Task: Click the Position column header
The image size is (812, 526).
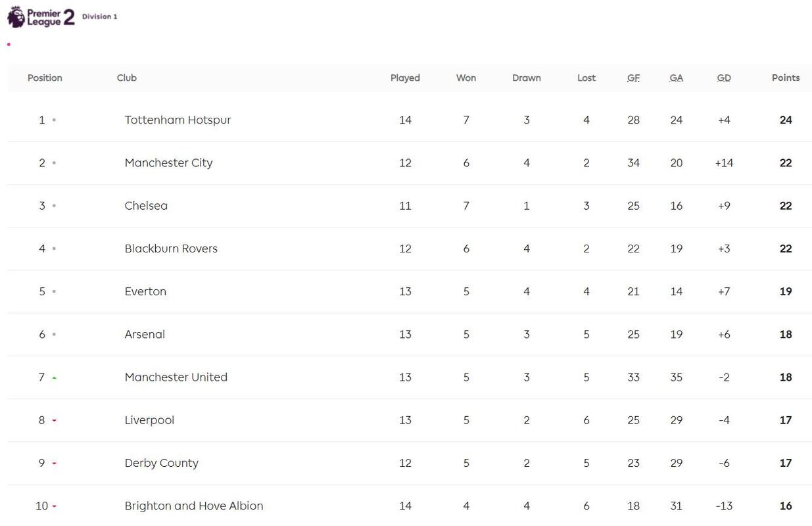Action: [45, 78]
